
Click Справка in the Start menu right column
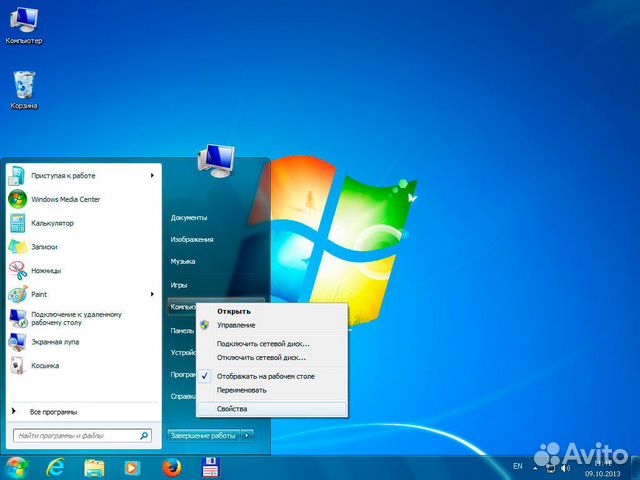click(x=183, y=396)
